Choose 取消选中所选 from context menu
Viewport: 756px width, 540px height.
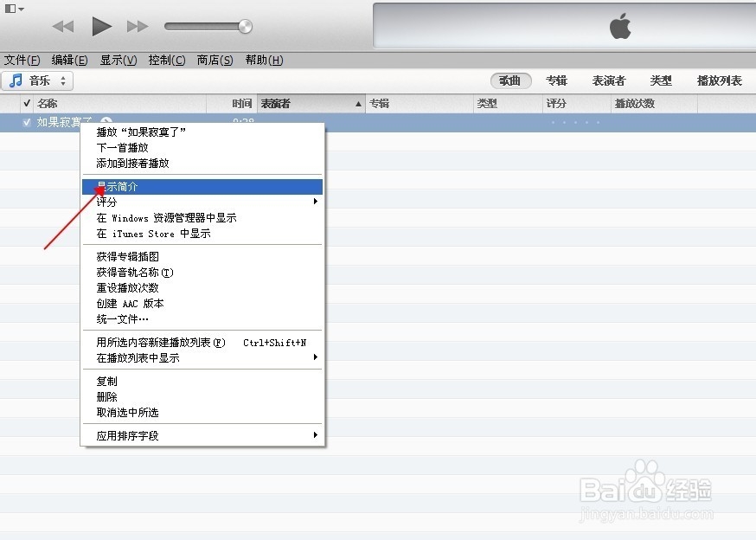coord(202,413)
